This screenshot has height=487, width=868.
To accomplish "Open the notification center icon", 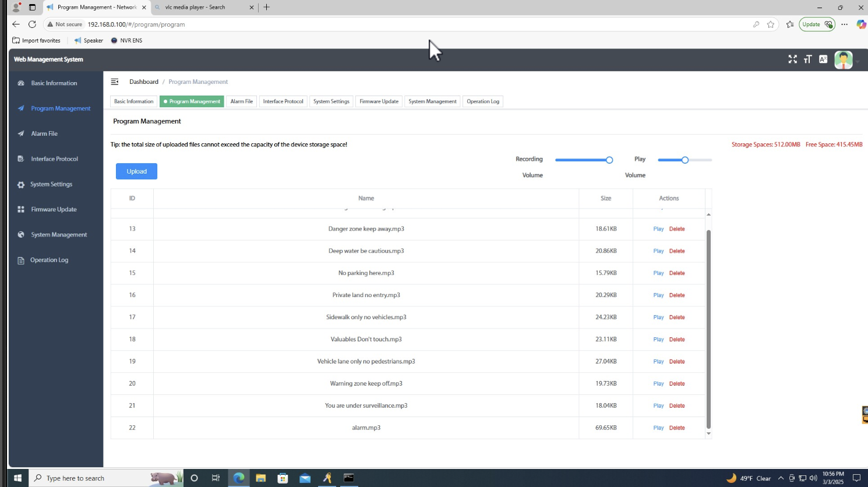I will [856, 478].
